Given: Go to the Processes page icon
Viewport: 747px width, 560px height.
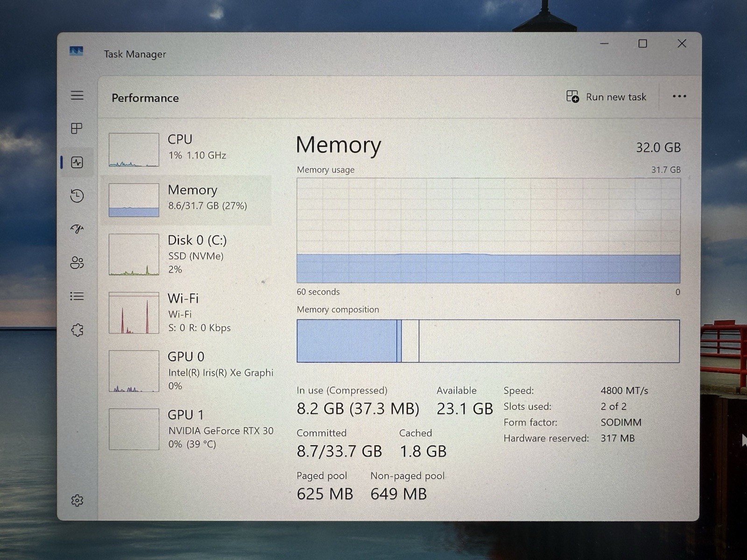Looking at the screenshot, I should [77, 128].
